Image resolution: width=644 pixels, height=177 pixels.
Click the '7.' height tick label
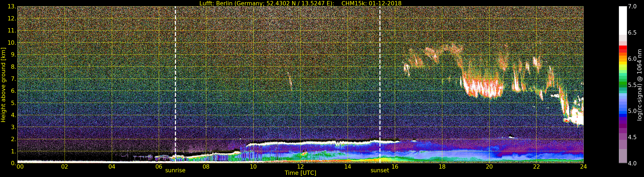(13, 79)
